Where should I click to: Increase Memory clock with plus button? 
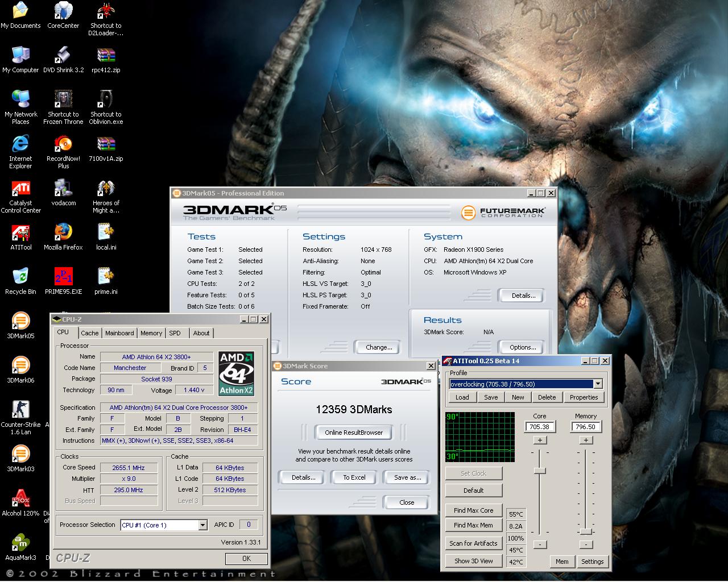coord(586,440)
